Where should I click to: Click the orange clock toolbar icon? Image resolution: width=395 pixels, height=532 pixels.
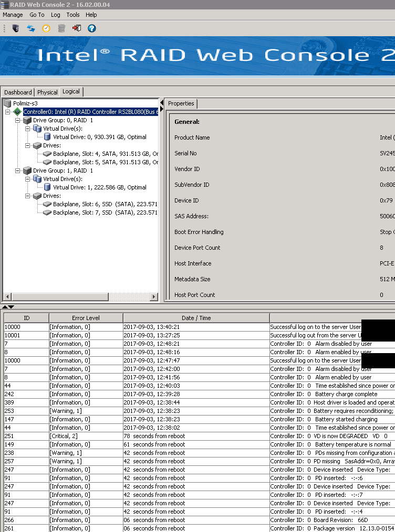(46, 28)
